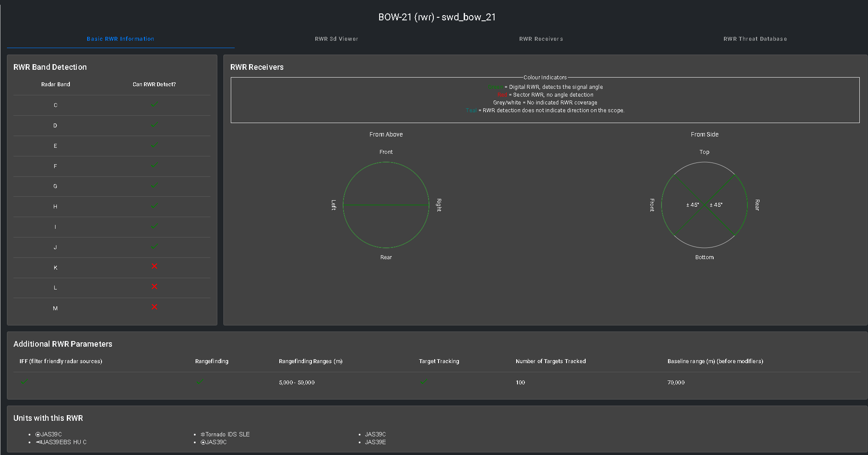Click the Sector RWR legend line
This screenshot has width=868, height=455.
pyautogui.click(x=545, y=95)
